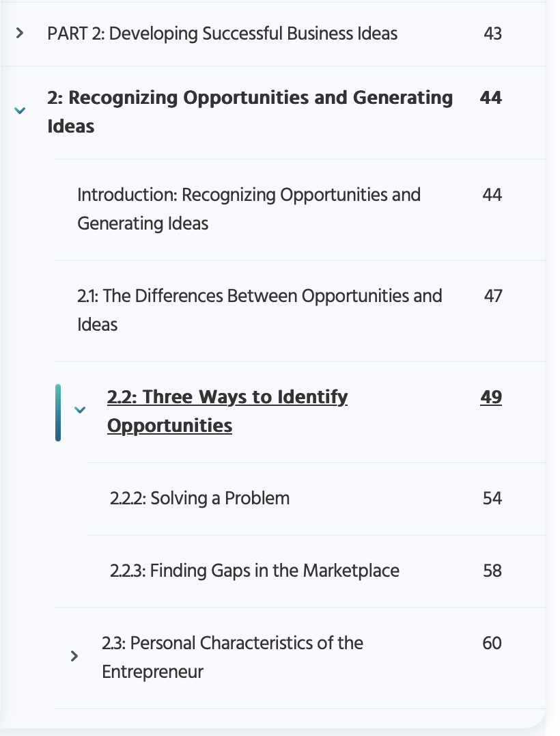
Task: Open 2.2.3: Finding Gaps in the Marketplace
Action: point(254,571)
